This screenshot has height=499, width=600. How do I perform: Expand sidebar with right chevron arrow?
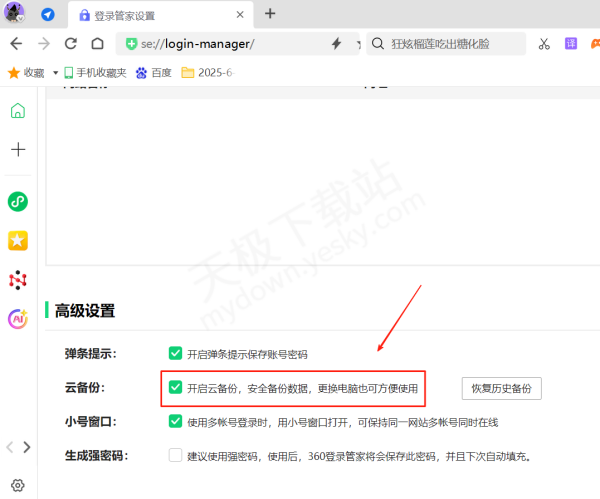26,447
